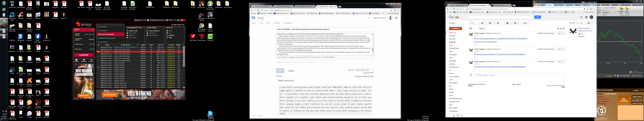Select the Cash Games menu item
This screenshot has width=644, height=121.
[110, 31]
